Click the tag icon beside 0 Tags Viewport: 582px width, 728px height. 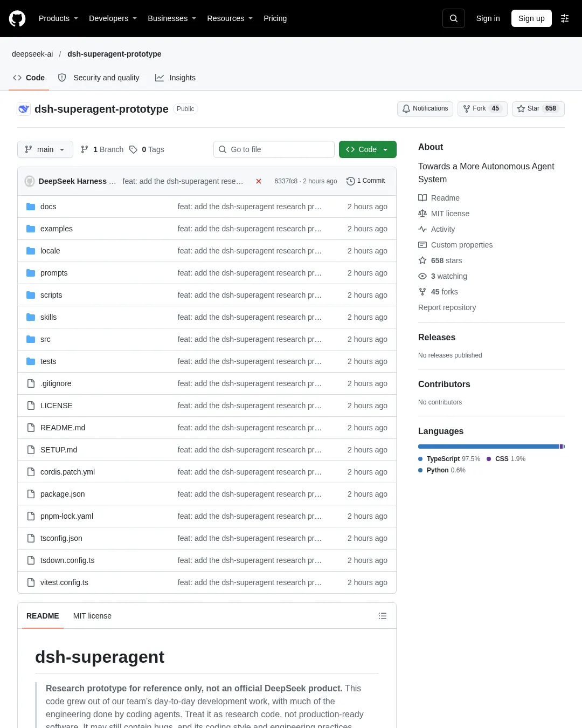click(133, 149)
